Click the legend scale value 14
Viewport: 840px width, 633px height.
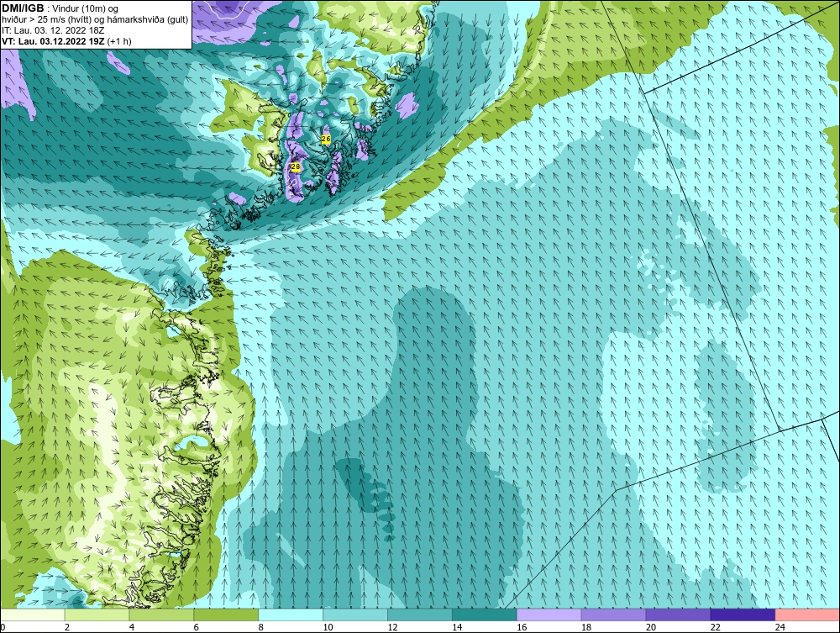[x=457, y=627]
